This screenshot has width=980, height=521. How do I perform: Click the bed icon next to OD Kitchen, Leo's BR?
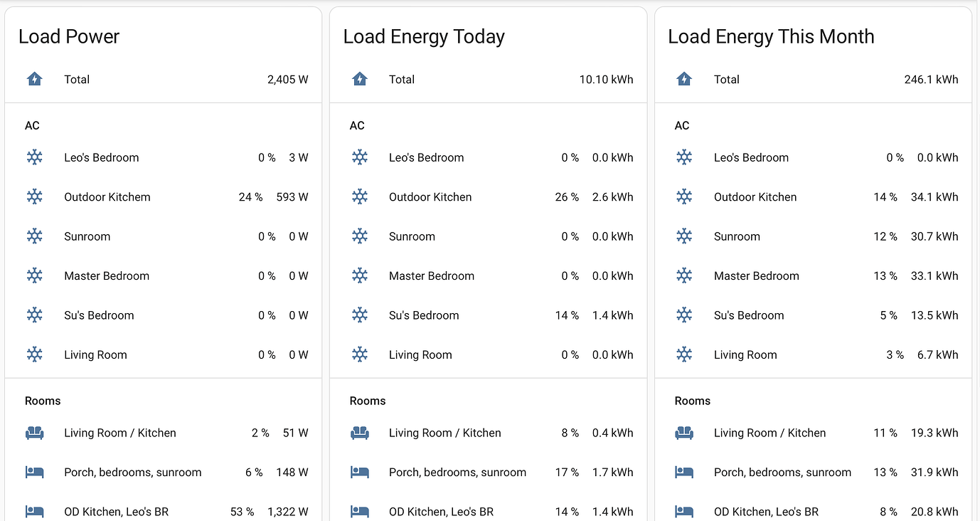click(x=34, y=511)
